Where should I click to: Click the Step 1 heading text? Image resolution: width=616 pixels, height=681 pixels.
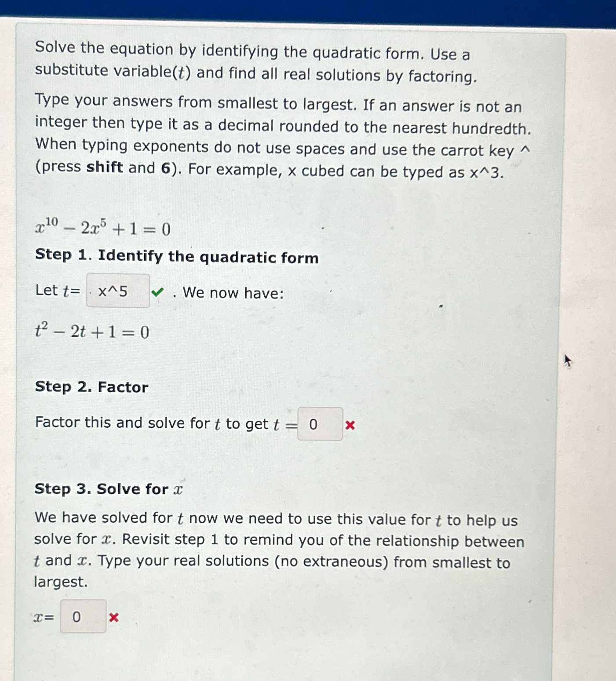click(176, 256)
